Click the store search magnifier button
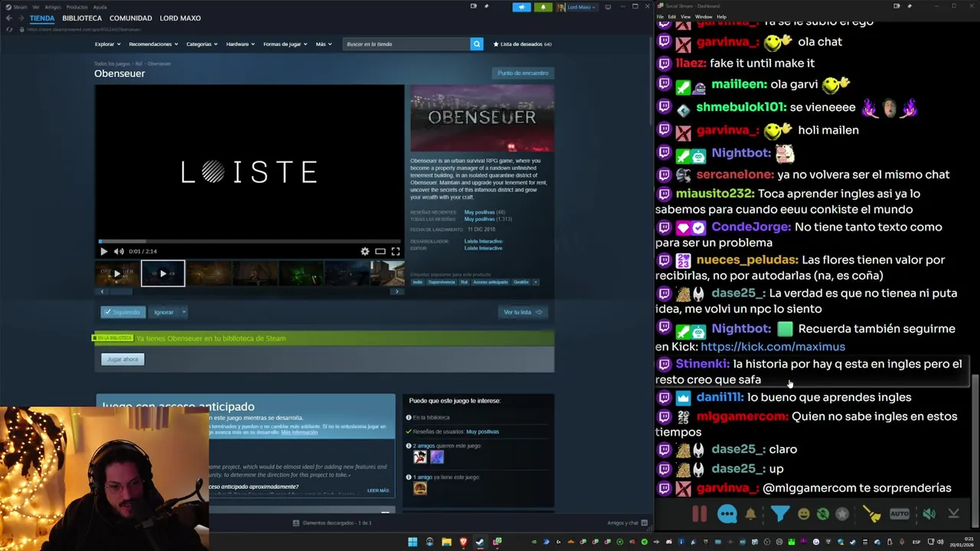980x551 pixels. click(476, 44)
